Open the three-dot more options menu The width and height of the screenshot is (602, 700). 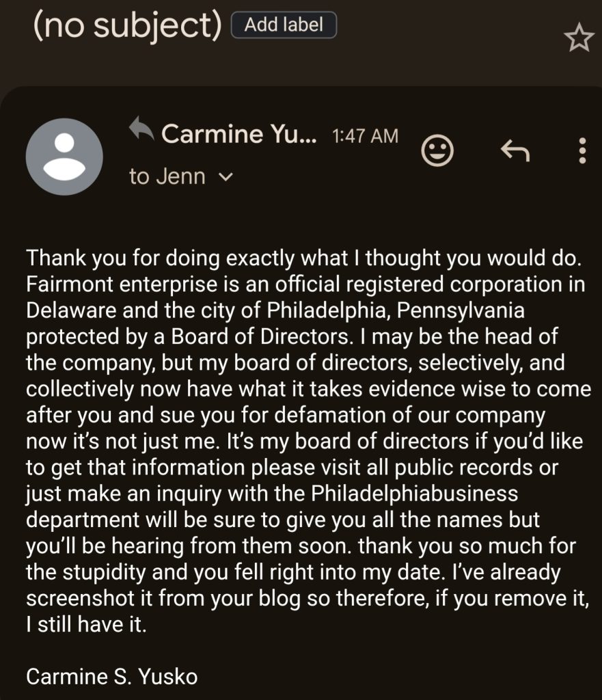point(582,150)
